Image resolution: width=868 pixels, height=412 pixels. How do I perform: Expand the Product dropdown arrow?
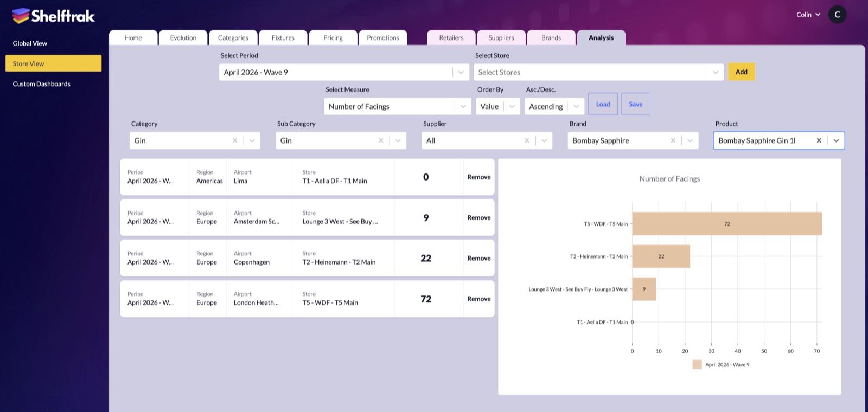pyautogui.click(x=836, y=140)
